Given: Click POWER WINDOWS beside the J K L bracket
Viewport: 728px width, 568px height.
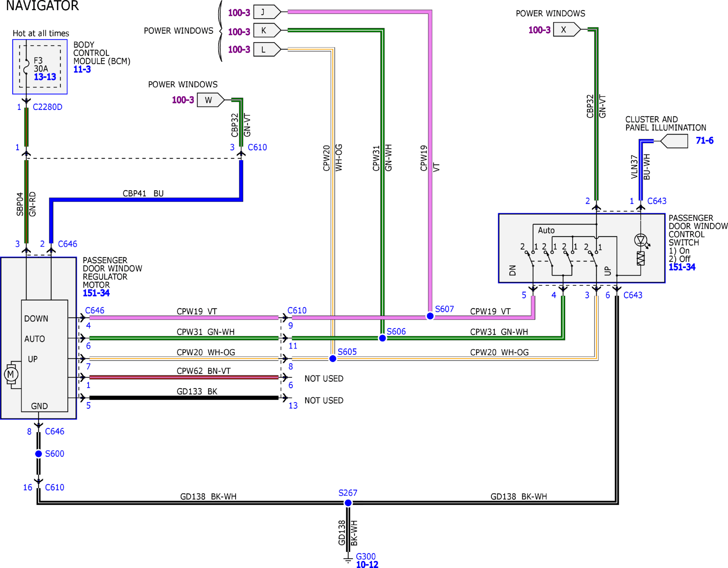Looking at the screenshot, I should [x=178, y=31].
